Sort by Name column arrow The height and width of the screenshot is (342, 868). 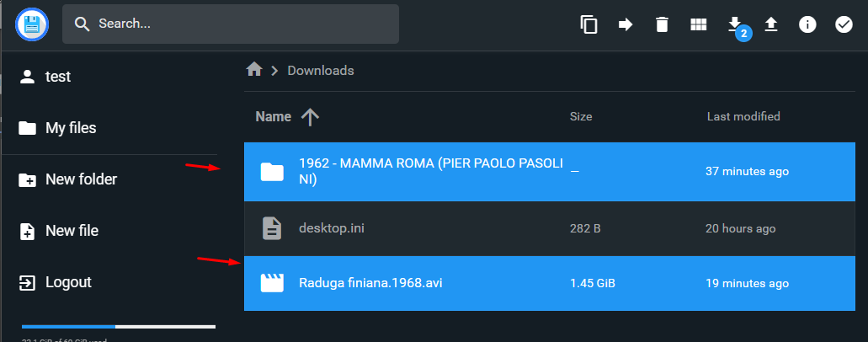coord(310,117)
